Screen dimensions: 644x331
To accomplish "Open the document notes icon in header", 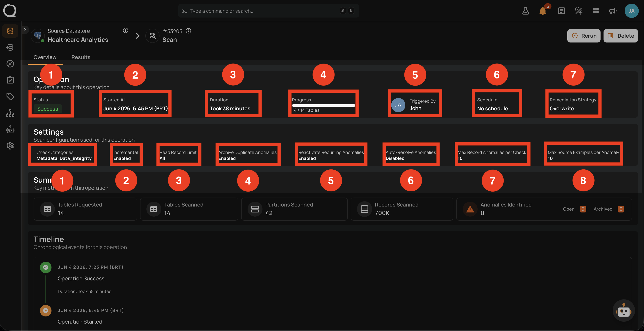I will [x=561, y=11].
